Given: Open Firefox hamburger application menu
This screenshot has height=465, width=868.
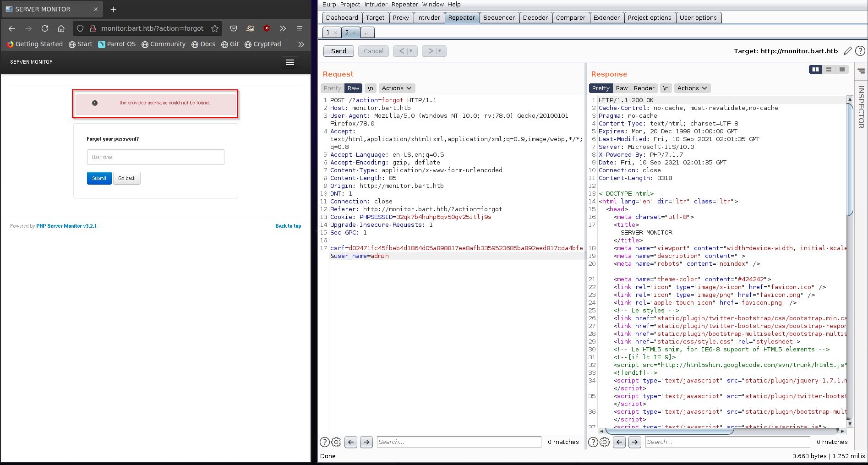Looking at the screenshot, I should 300,28.
